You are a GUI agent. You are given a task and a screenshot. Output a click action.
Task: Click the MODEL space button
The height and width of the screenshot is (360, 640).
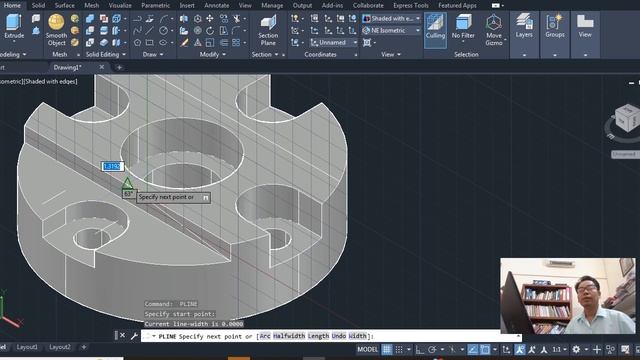click(367, 349)
